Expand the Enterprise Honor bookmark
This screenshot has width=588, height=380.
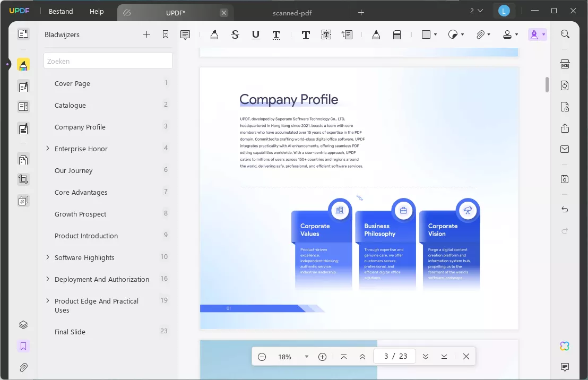pos(48,149)
